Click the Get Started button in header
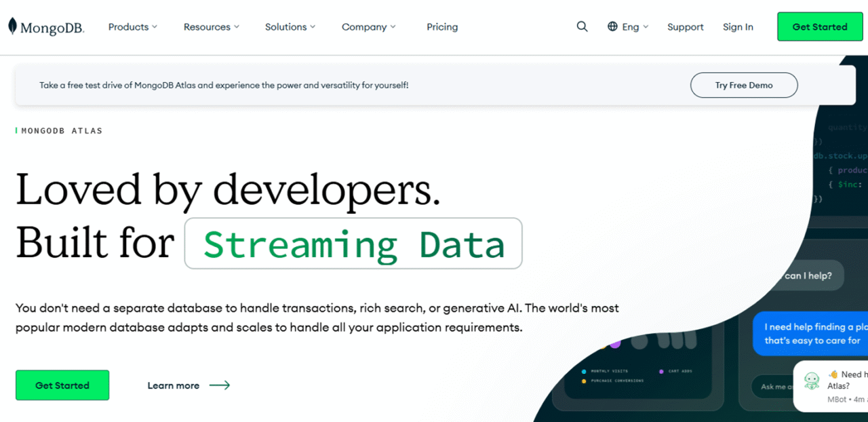The image size is (868, 422). [x=820, y=26]
